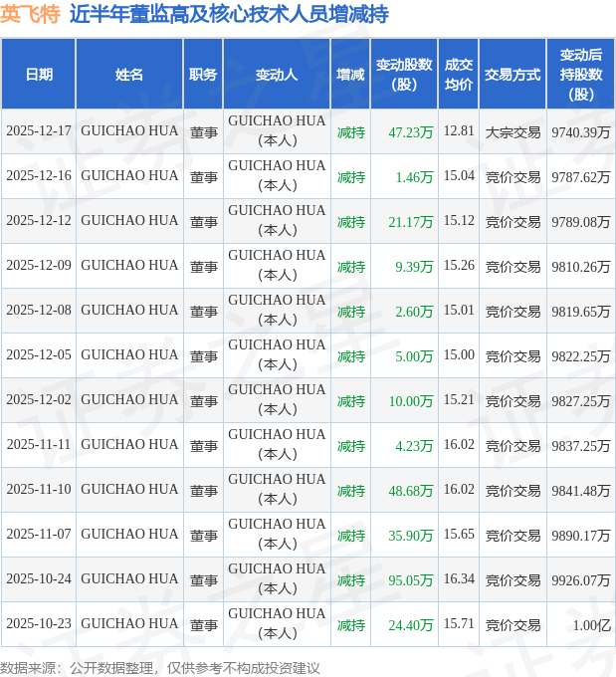This screenshot has height=677, width=616.
Task: Select the 2025-12-17 date cell
Action: point(39,131)
